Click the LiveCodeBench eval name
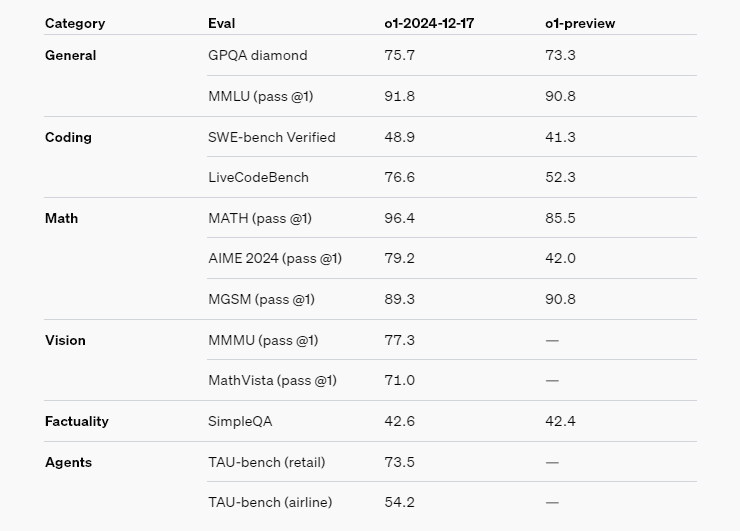The width and height of the screenshot is (740, 531). pos(258,177)
